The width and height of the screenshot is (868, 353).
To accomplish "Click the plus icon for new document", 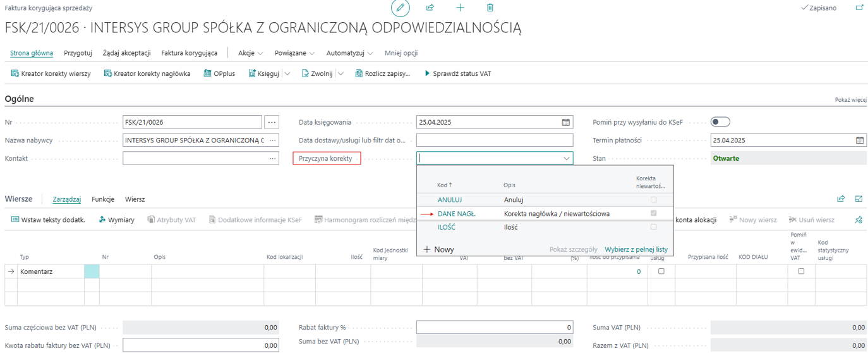I will [460, 8].
